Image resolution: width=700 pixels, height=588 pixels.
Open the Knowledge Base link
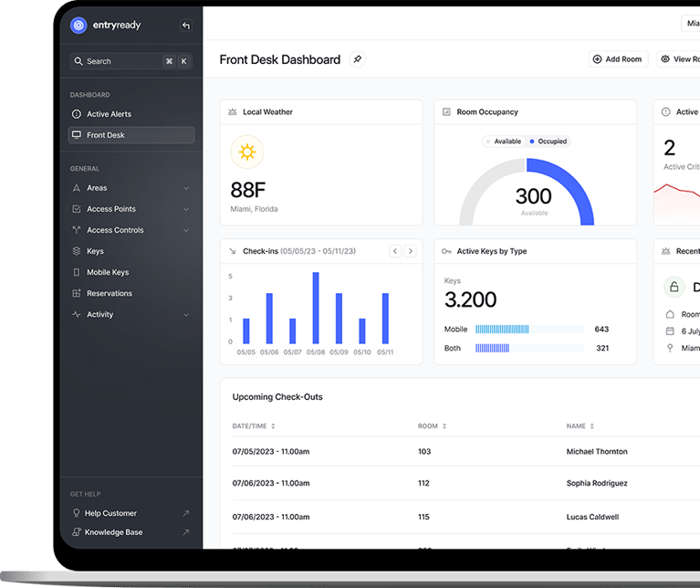click(x=113, y=532)
